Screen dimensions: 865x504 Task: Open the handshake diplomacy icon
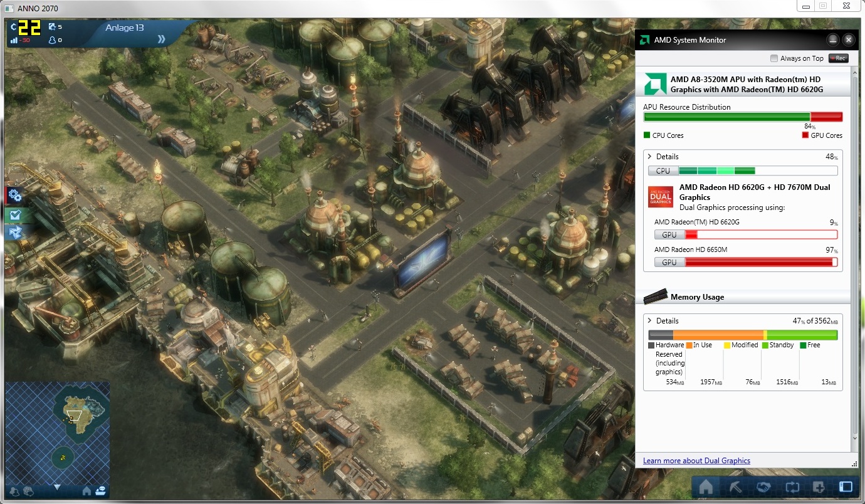click(x=763, y=486)
